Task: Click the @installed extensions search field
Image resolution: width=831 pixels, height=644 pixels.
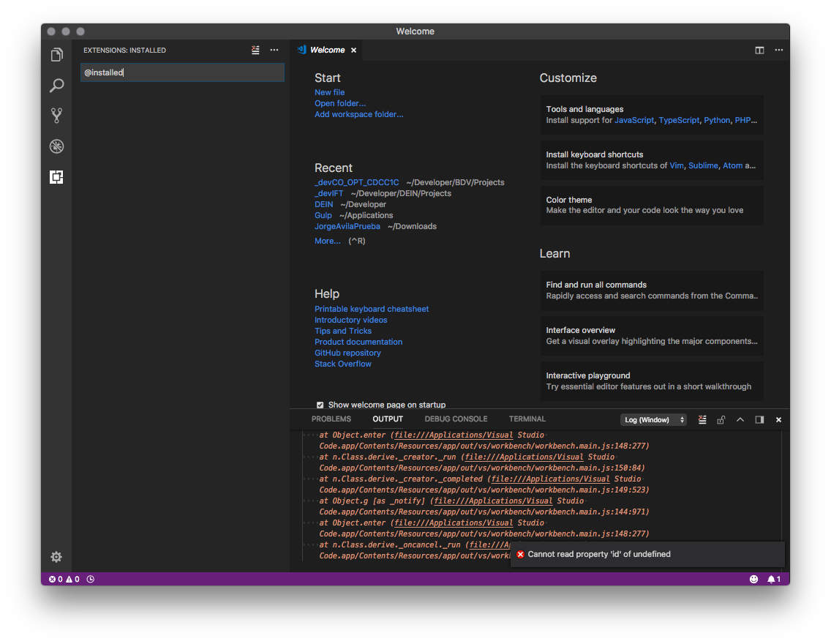Action: (182, 72)
